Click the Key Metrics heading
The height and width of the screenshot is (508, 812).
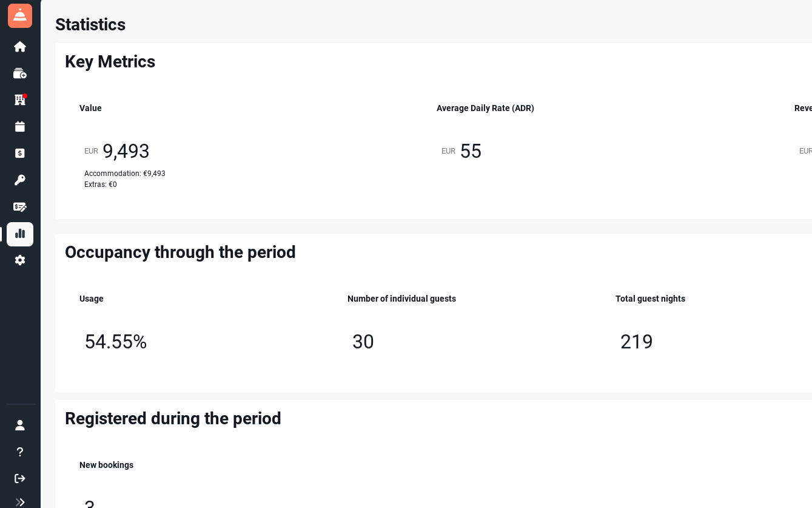110,62
